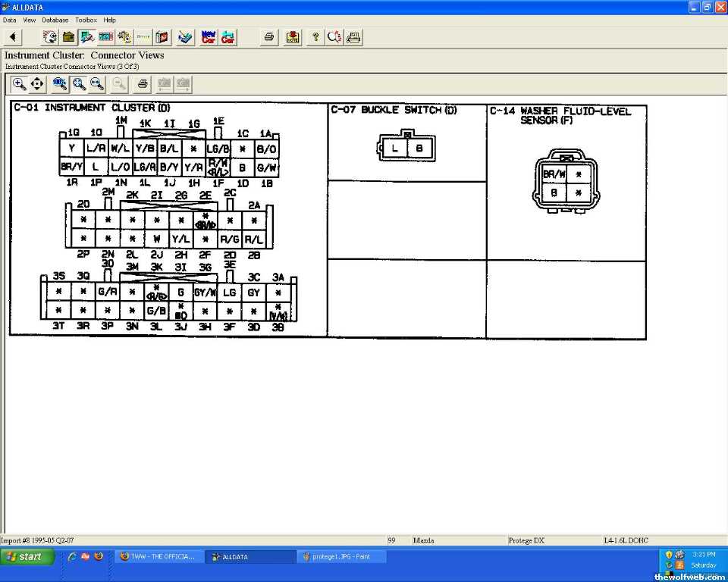Click the Windows start button
The width and height of the screenshot is (728, 582).
click(x=28, y=557)
